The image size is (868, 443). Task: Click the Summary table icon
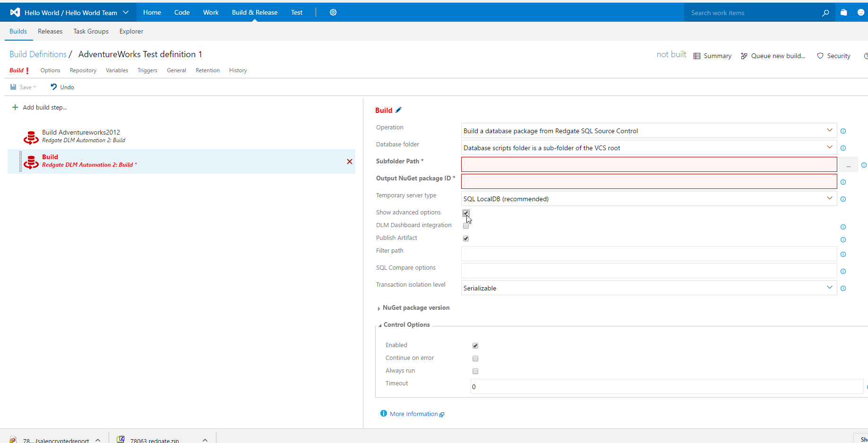coord(697,56)
